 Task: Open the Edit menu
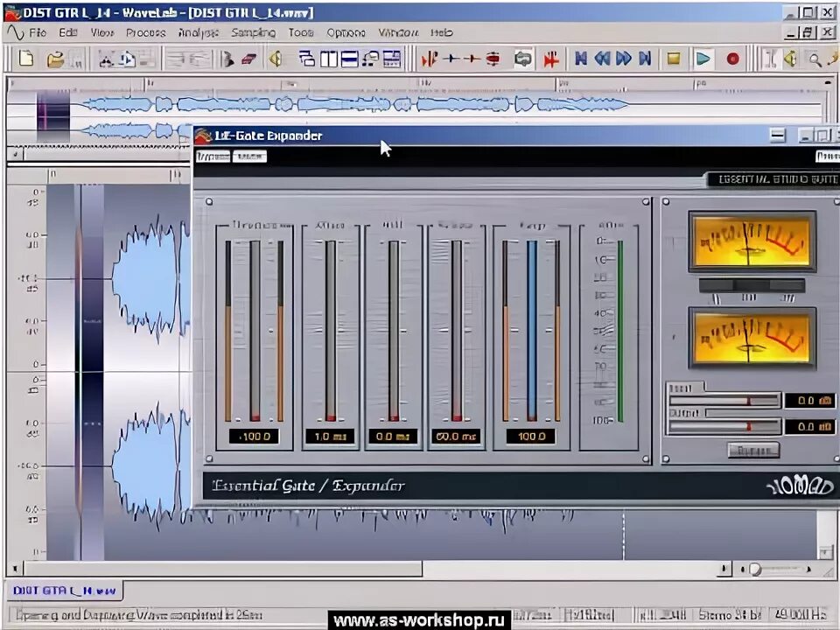(68, 32)
